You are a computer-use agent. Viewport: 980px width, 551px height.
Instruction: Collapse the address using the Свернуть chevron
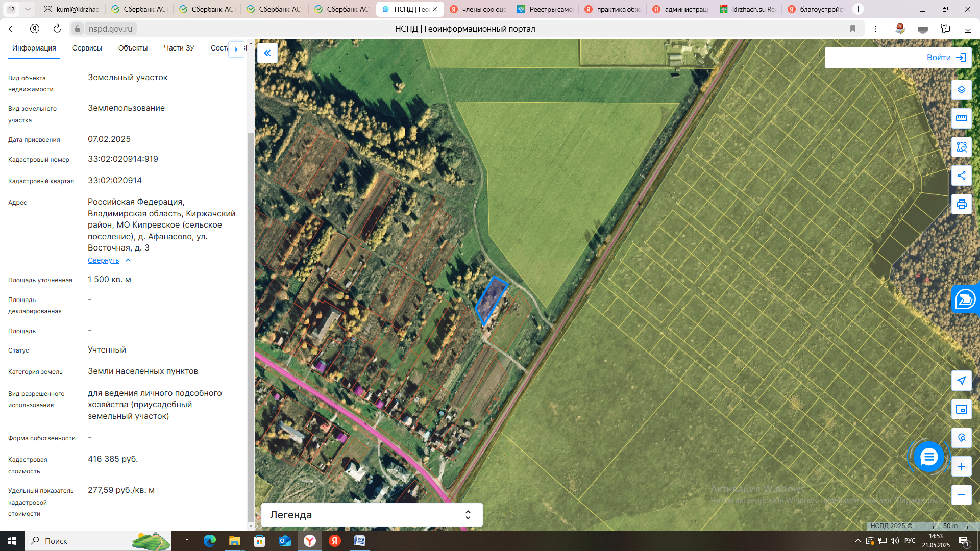click(128, 261)
